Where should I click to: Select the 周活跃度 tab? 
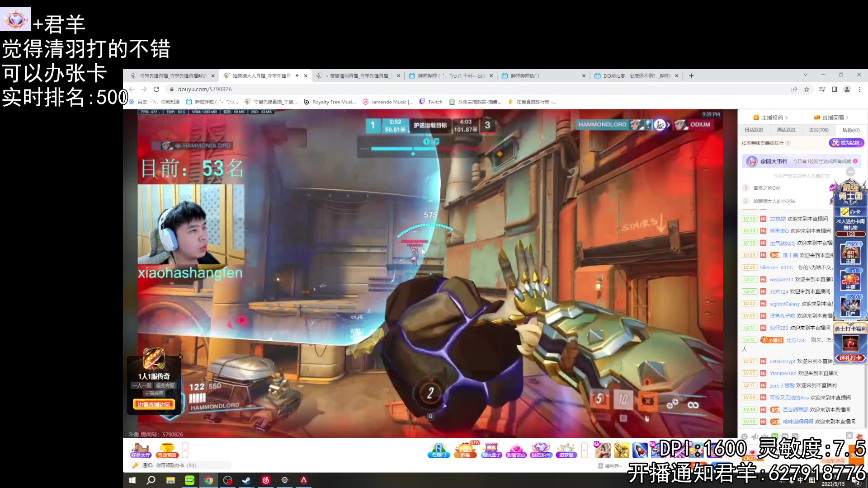(786, 130)
